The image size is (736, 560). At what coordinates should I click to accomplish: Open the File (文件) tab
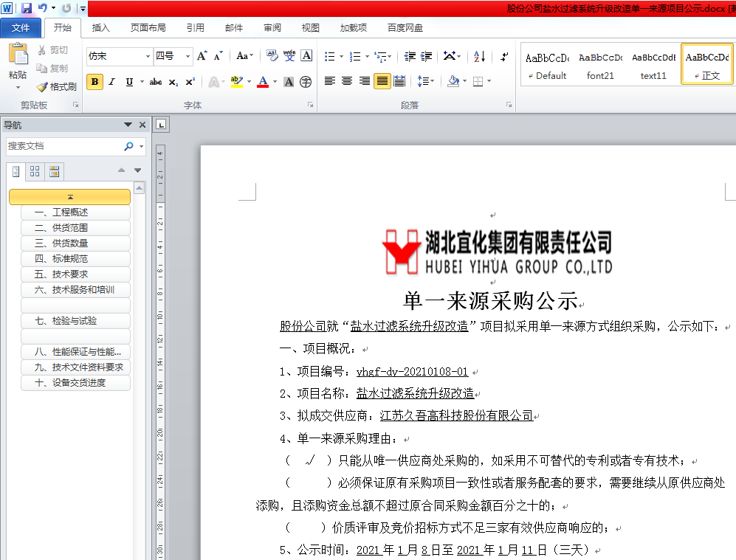21,28
